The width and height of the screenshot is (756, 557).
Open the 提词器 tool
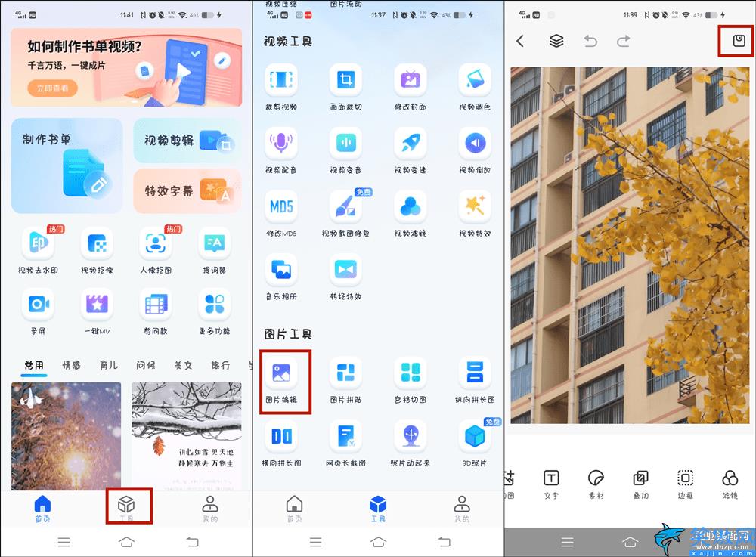coord(215,251)
